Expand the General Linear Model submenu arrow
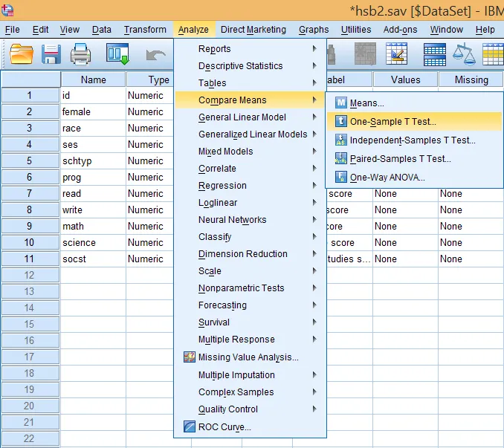 click(x=314, y=117)
